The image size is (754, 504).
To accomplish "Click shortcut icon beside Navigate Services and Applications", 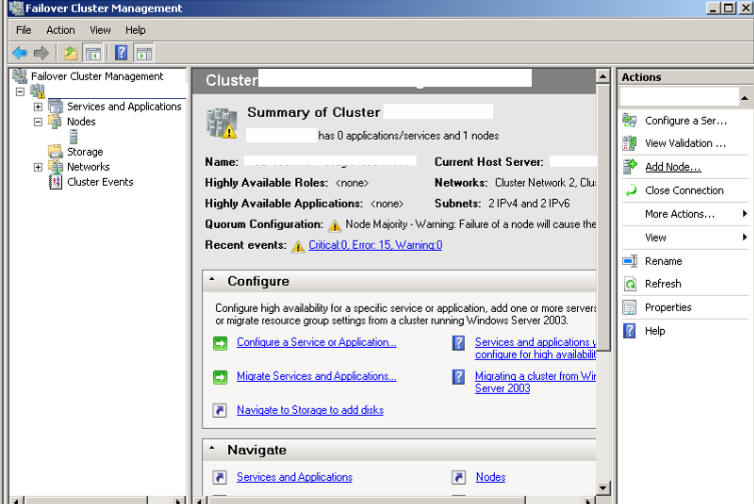I will (x=220, y=477).
